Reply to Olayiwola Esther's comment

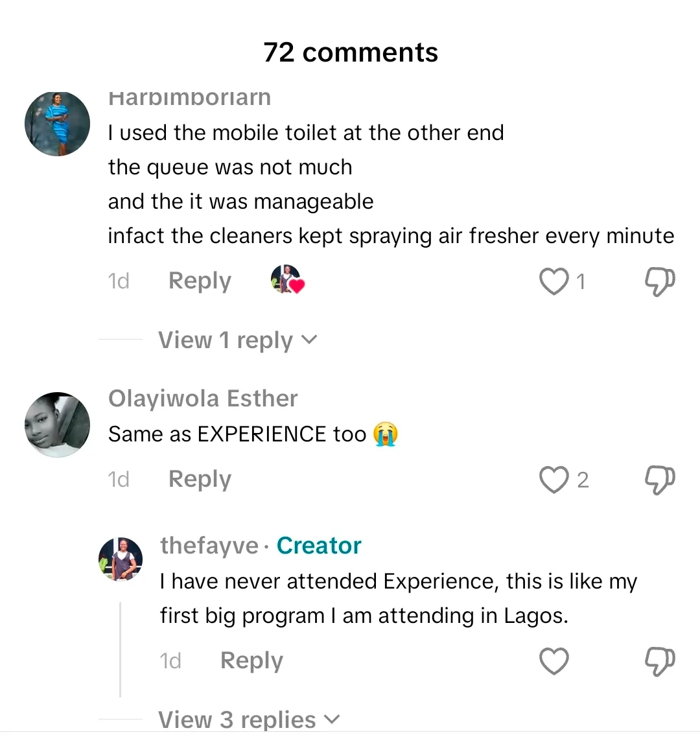[200, 480]
